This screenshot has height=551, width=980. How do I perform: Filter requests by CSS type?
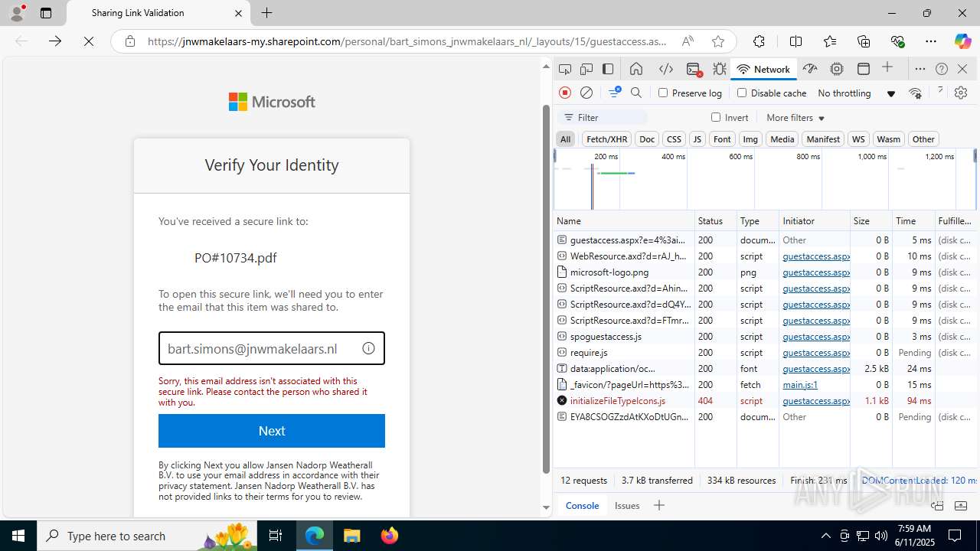674,139
